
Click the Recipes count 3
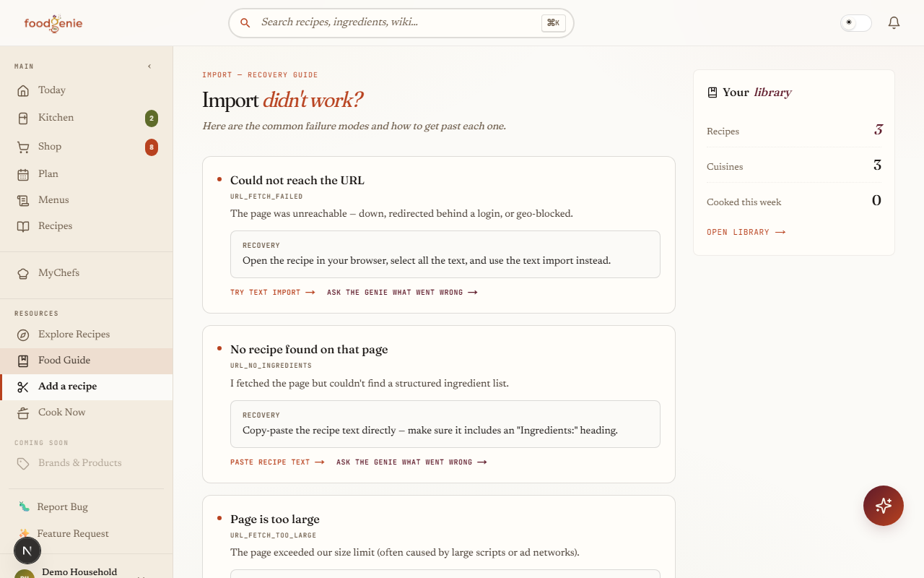[878, 130]
